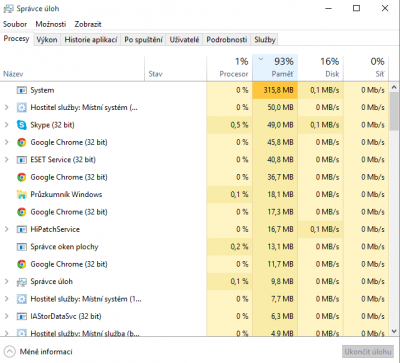The width and height of the screenshot is (400, 363).
Task: Click the IAStorDataSvc process icon
Action: click(x=22, y=316)
